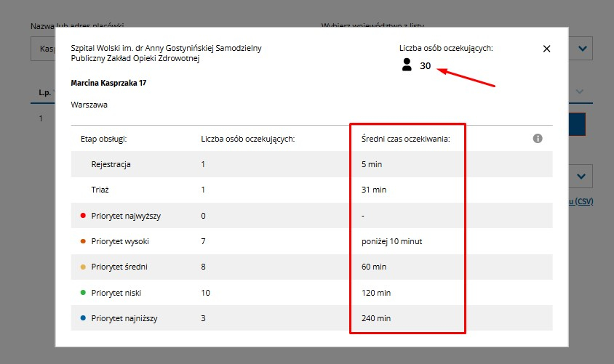The image size is (614, 364).
Task: Close the hospital details popup
Action: click(x=546, y=49)
